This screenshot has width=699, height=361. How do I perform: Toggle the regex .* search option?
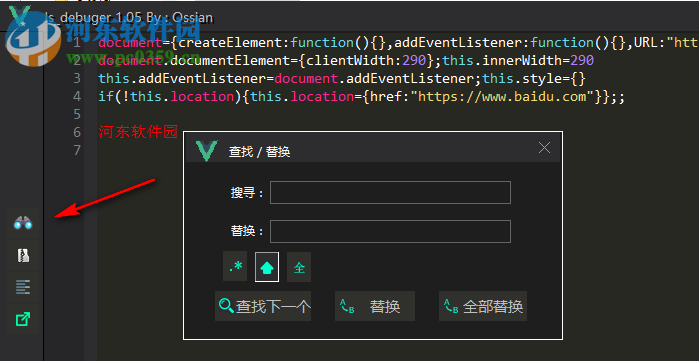pyautogui.click(x=235, y=267)
